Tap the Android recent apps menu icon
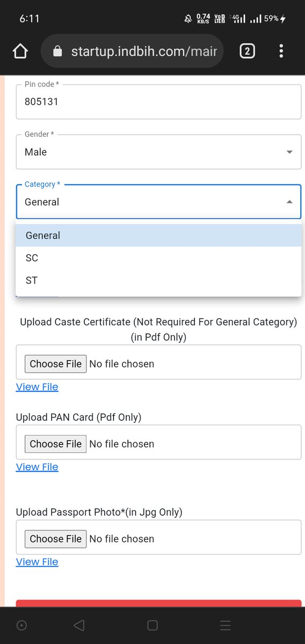Screen dimensions: 305x644 (226, 625)
